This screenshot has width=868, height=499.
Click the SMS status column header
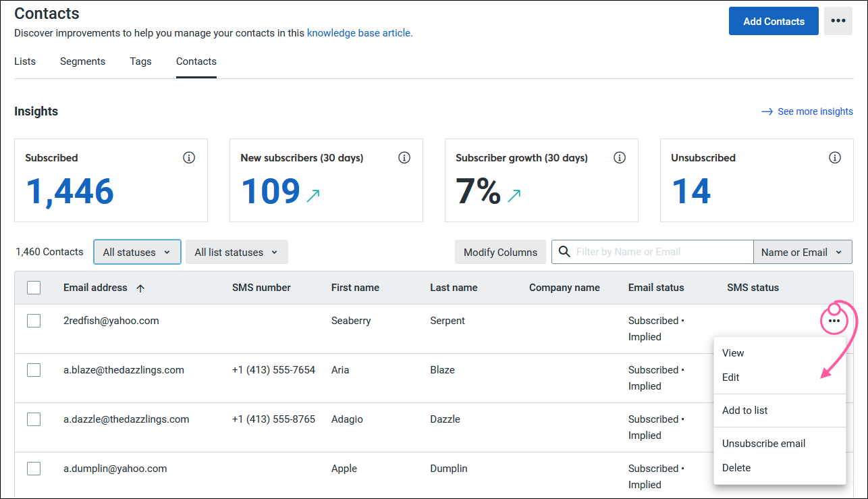pyautogui.click(x=753, y=288)
